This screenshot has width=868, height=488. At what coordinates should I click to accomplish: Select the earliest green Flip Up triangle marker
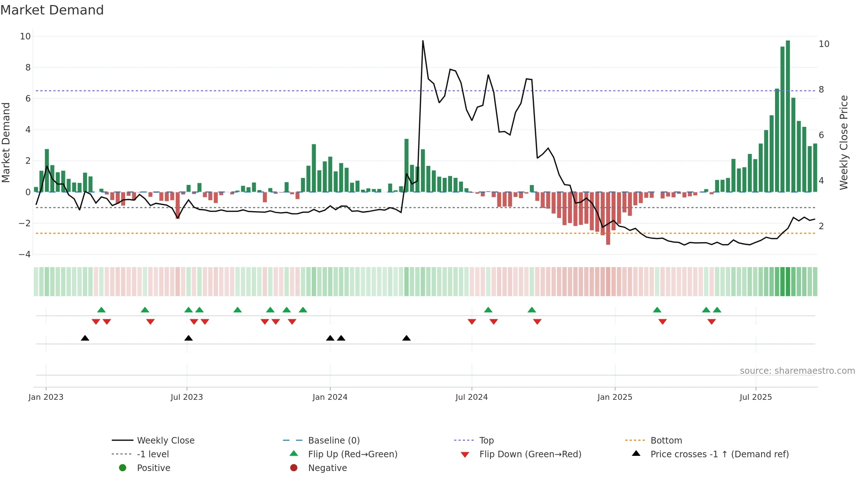101,310
